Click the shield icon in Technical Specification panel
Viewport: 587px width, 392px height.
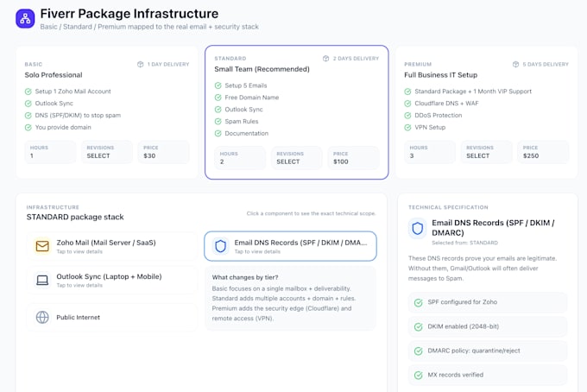418,228
